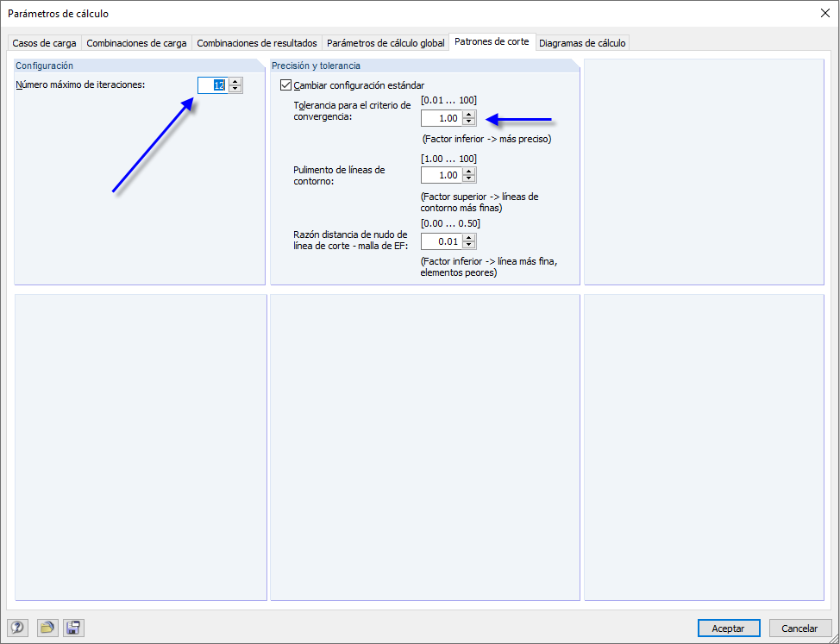The width and height of the screenshot is (840, 644).
Task: Decrease contour line smoothing with down arrow
Action: 469,178
